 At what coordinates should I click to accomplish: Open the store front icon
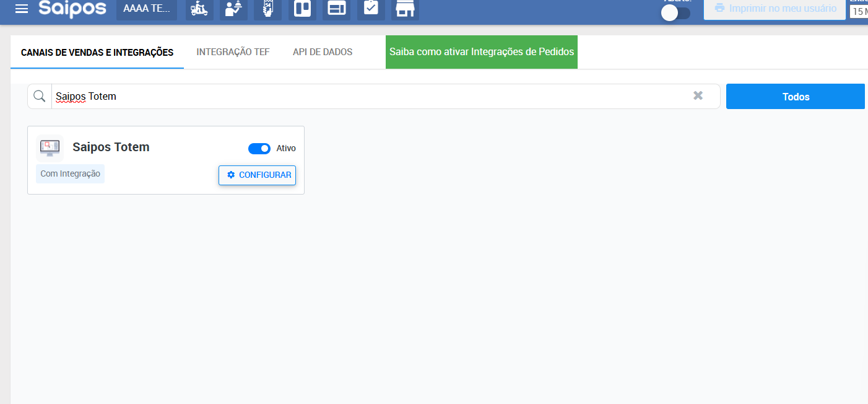405,9
